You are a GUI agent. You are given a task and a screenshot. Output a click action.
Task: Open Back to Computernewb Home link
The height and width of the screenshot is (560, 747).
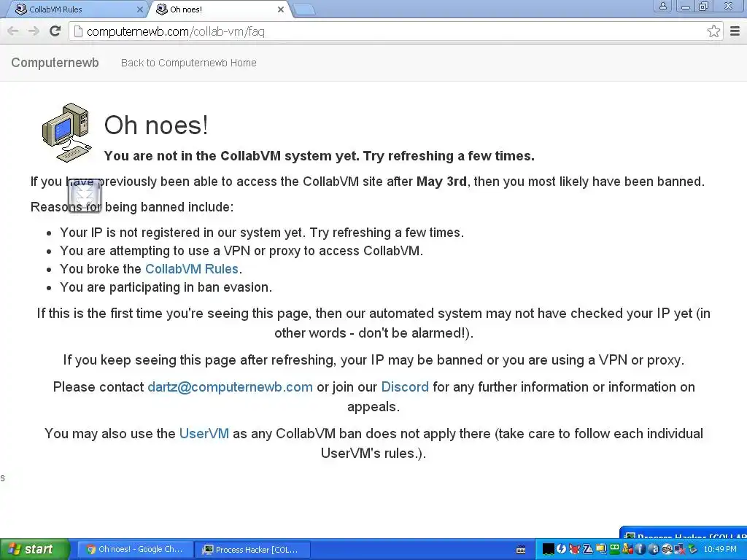coord(189,63)
